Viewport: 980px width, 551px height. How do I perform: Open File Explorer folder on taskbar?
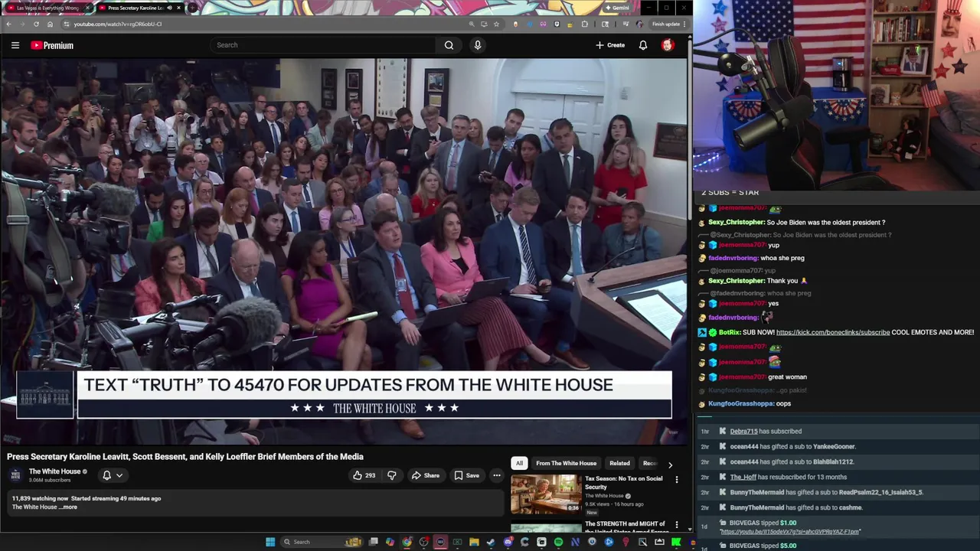click(474, 542)
